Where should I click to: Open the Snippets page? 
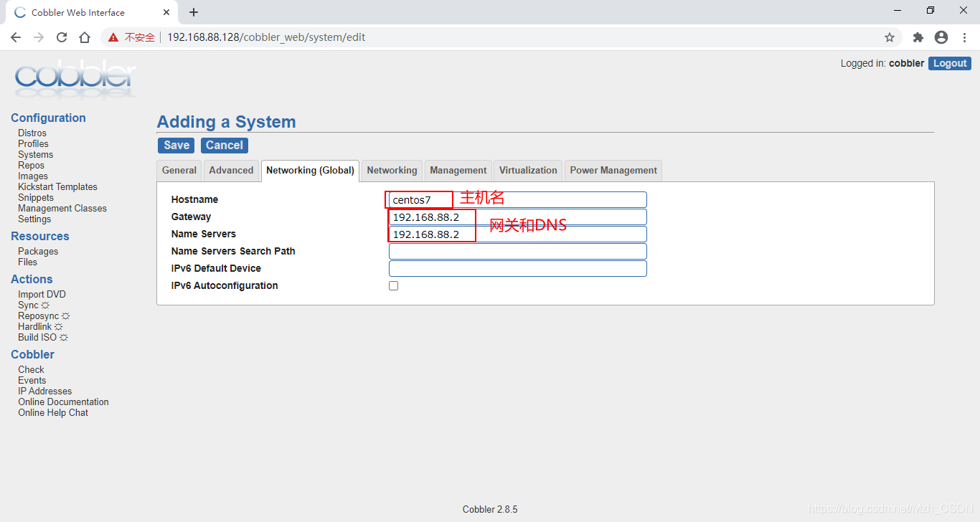pyautogui.click(x=36, y=197)
